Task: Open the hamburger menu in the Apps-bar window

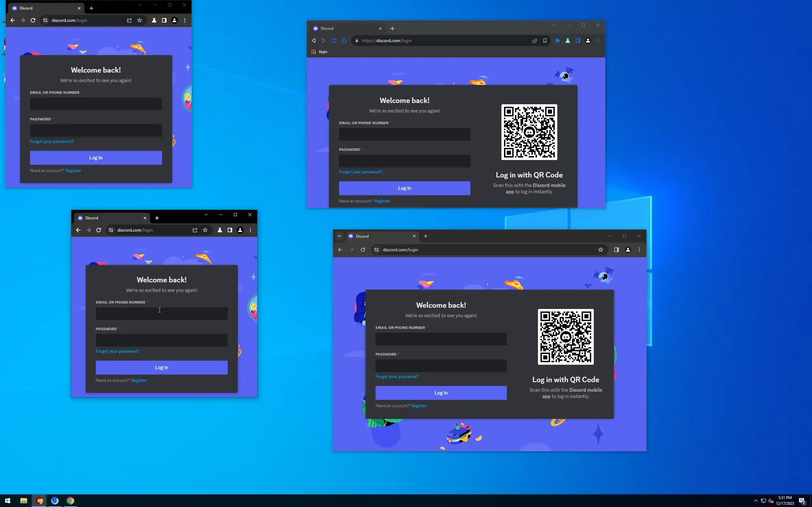Action: [598, 41]
